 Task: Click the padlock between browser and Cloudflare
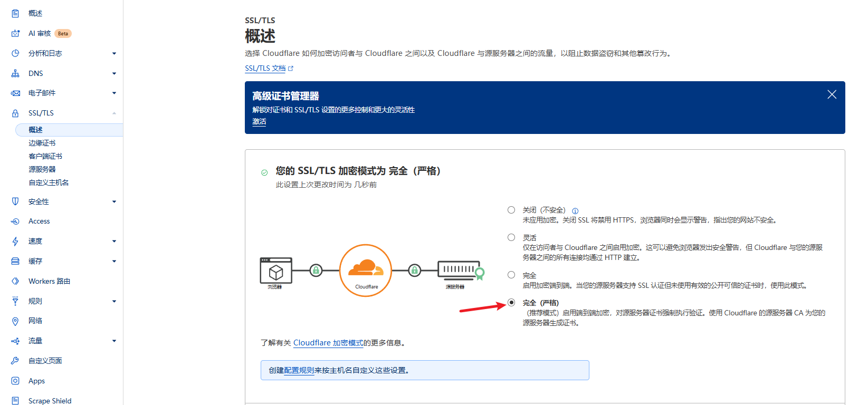tap(316, 271)
